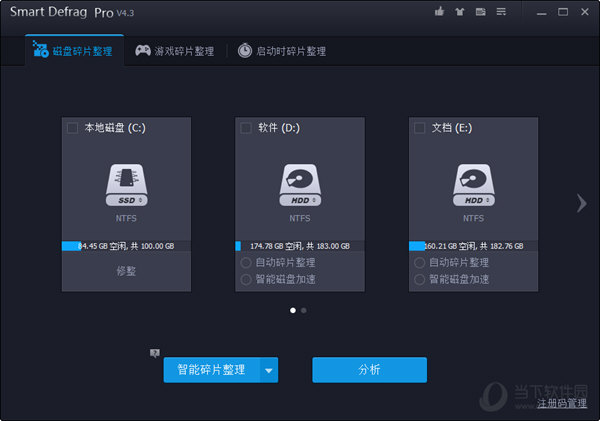The height and width of the screenshot is (421, 600).
Task: Click the SSD drive icon for C:
Action: coord(127,185)
